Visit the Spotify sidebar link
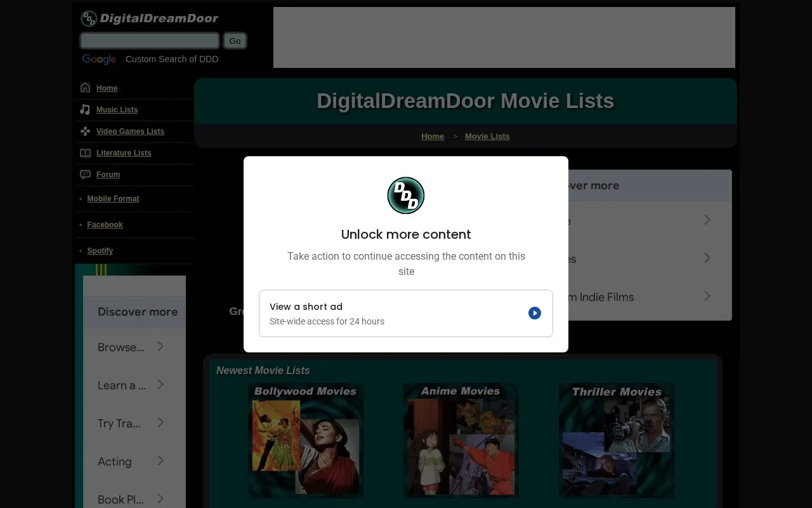Screen dimensions: 812x508 click(x=100, y=251)
